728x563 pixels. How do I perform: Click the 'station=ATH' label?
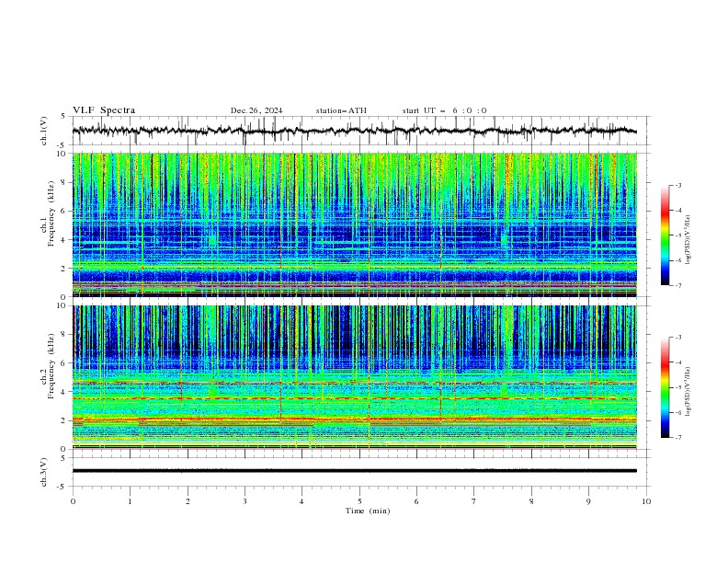pos(341,110)
